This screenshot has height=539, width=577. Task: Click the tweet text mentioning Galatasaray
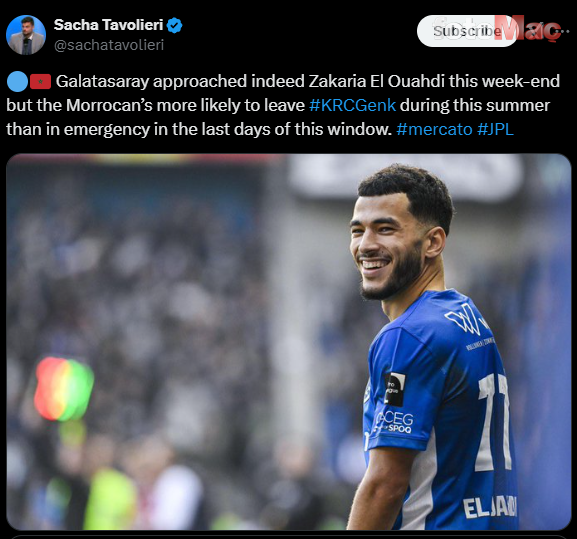283,105
